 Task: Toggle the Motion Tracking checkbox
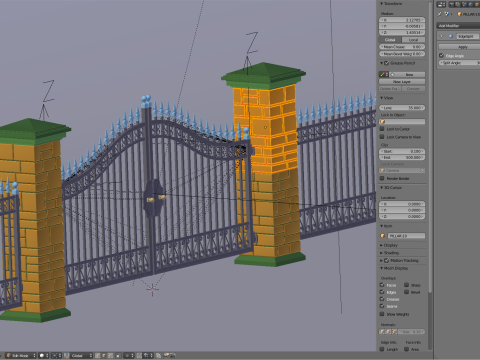(x=387, y=260)
